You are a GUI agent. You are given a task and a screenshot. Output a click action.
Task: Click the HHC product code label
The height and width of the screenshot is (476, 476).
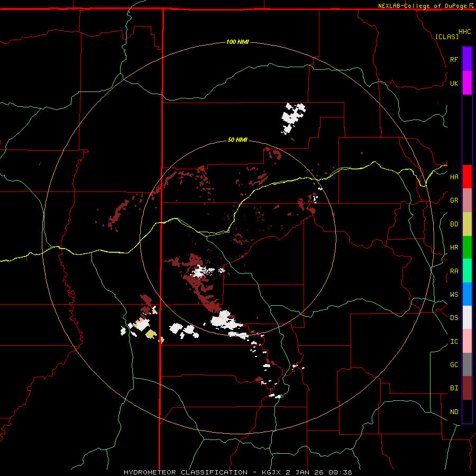click(x=465, y=32)
